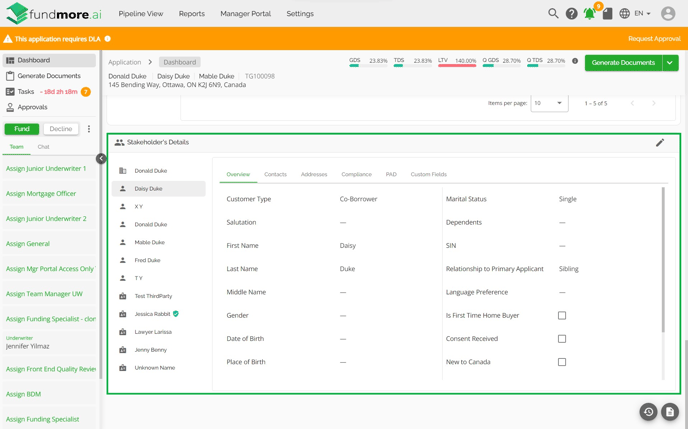Click Application breadcrumb link
Image resolution: width=688 pixels, height=429 pixels.
tap(125, 62)
